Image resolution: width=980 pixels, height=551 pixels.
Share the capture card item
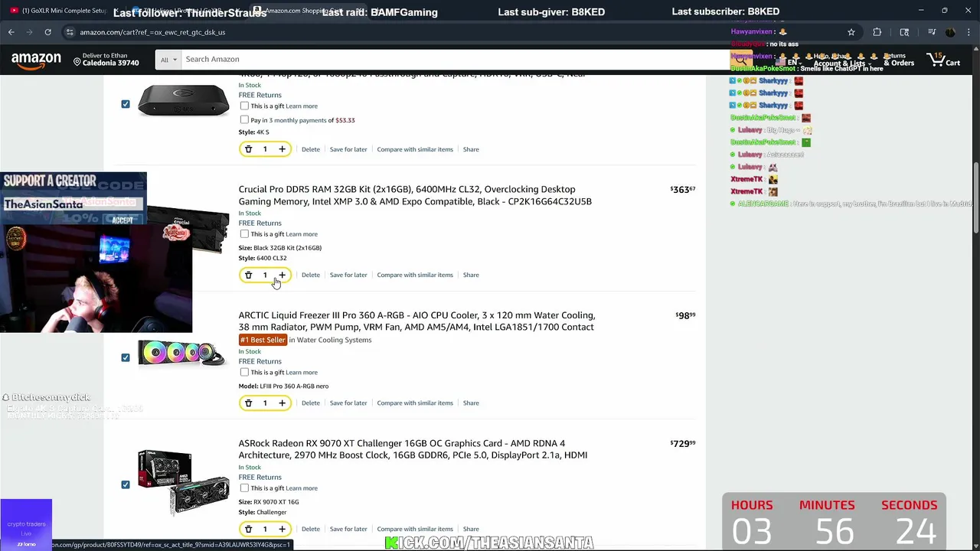coord(471,149)
